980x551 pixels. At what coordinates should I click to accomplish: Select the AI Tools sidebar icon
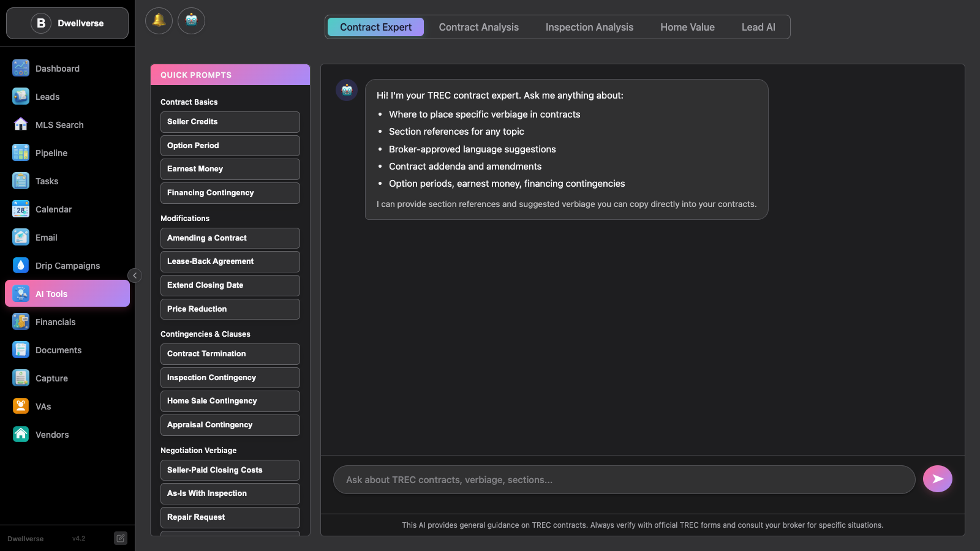click(x=21, y=293)
